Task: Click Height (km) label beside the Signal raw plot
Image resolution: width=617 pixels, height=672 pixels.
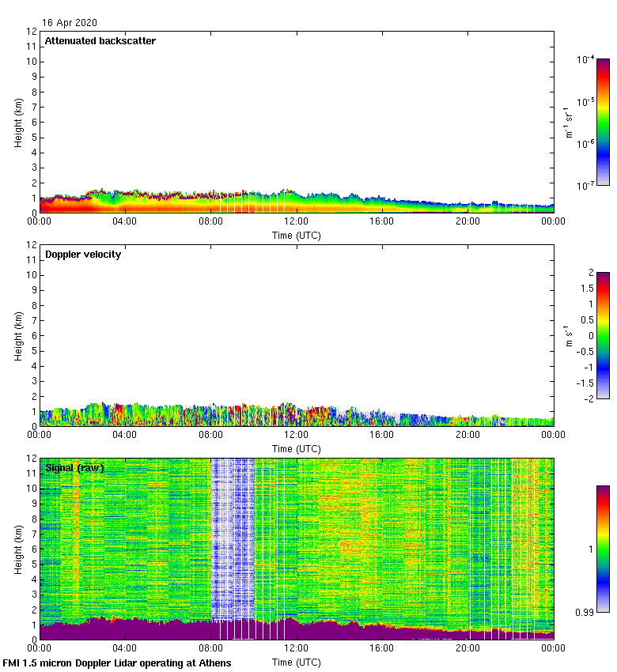Action: point(19,548)
